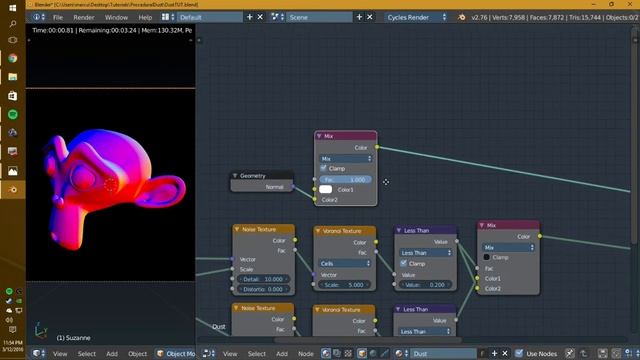
Task: Open Chrome from the Windows taskbar
Action: (x=13, y=58)
